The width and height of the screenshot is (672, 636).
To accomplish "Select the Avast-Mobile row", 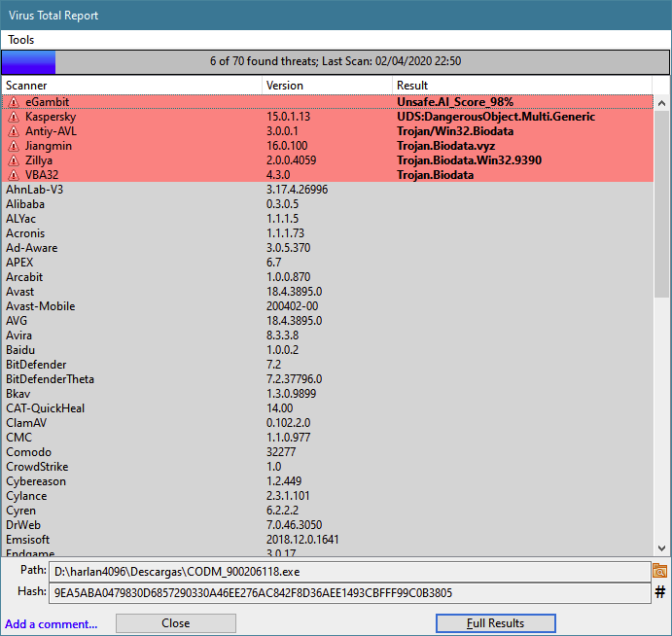I will click(x=328, y=306).
